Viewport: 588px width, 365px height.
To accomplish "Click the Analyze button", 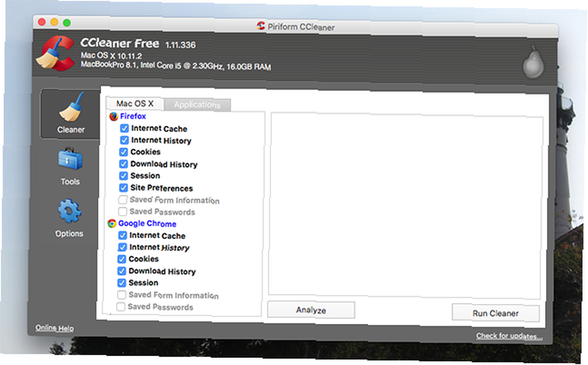I will pyautogui.click(x=311, y=310).
